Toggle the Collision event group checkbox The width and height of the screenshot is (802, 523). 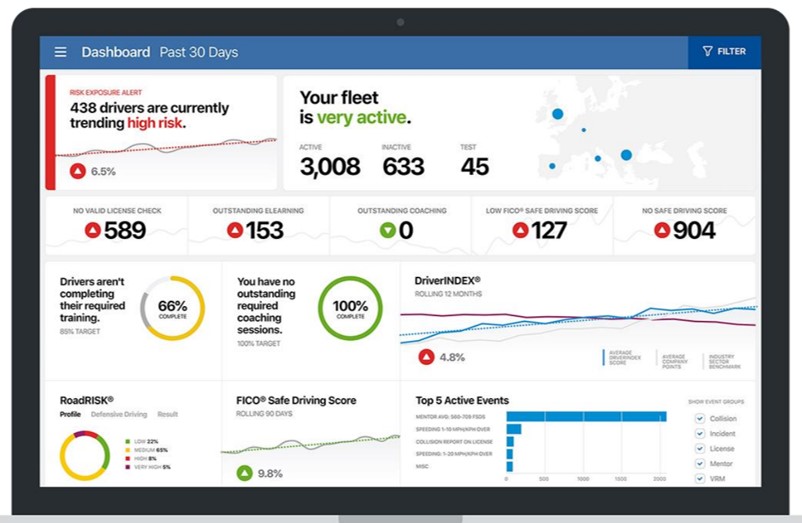point(700,419)
